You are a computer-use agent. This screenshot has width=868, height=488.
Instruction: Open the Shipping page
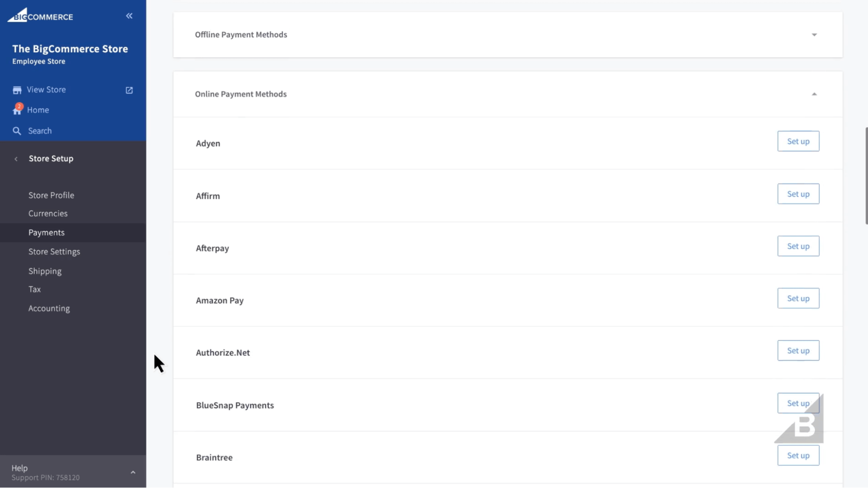45,271
